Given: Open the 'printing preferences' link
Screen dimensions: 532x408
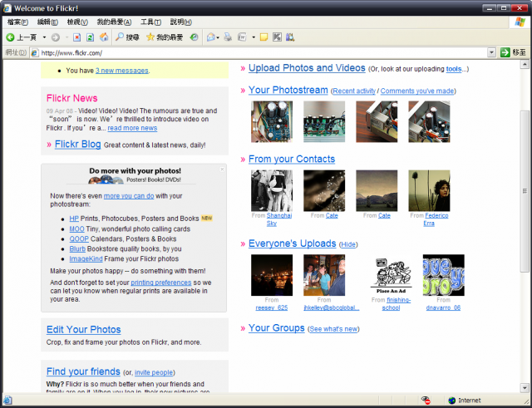Looking at the screenshot, I should click(x=161, y=283).
